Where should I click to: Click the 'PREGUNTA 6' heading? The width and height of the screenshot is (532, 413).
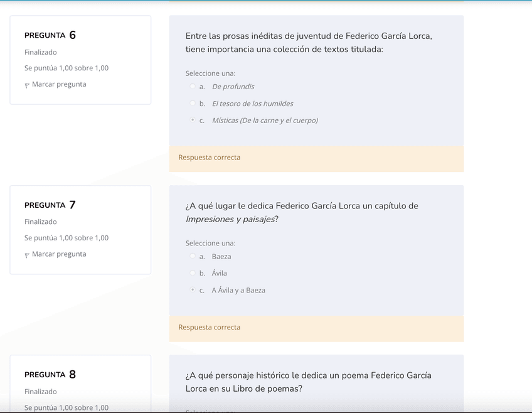click(x=50, y=35)
